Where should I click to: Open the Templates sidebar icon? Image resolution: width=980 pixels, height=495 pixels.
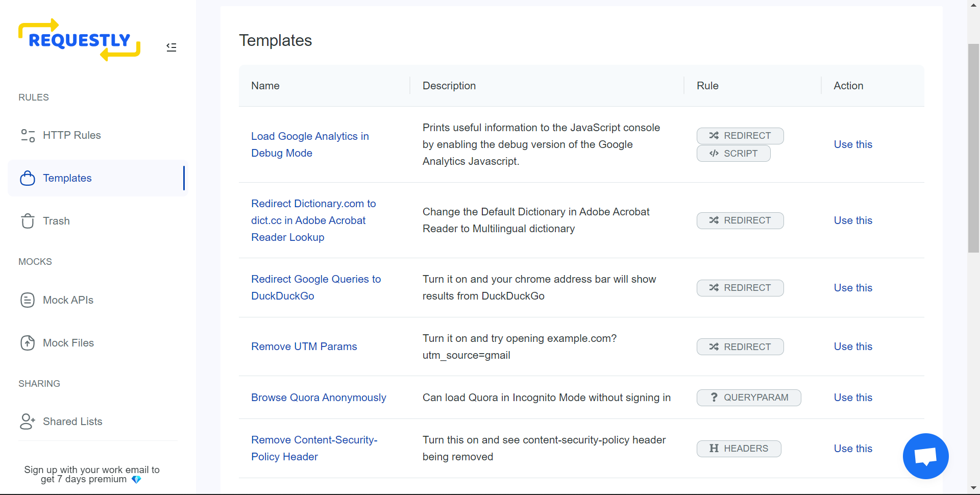coord(27,178)
